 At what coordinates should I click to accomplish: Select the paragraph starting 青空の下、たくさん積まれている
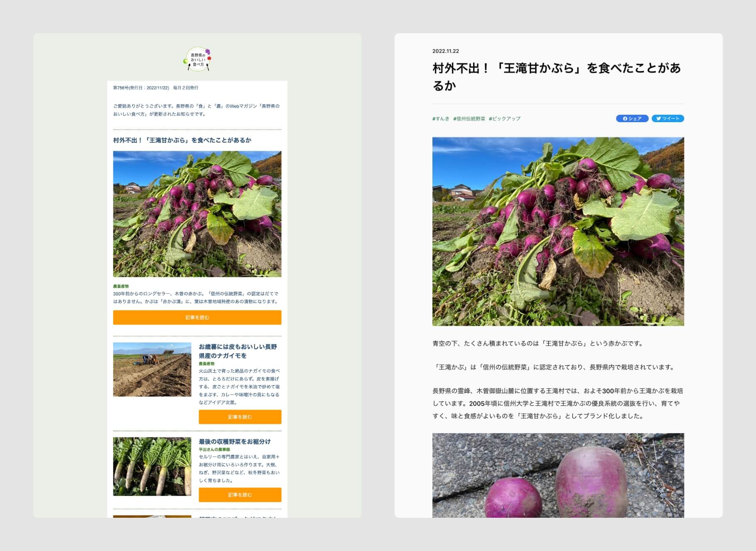point(539,344)
